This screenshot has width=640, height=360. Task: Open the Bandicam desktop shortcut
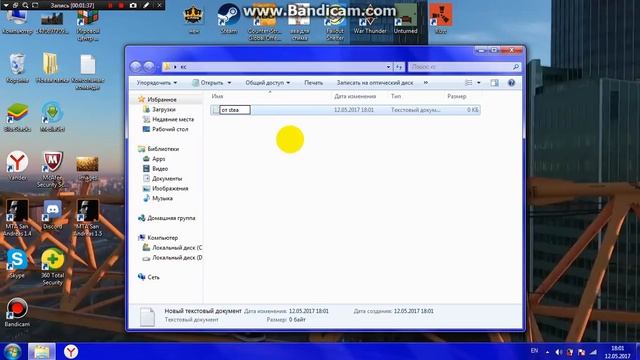(17, 313)
